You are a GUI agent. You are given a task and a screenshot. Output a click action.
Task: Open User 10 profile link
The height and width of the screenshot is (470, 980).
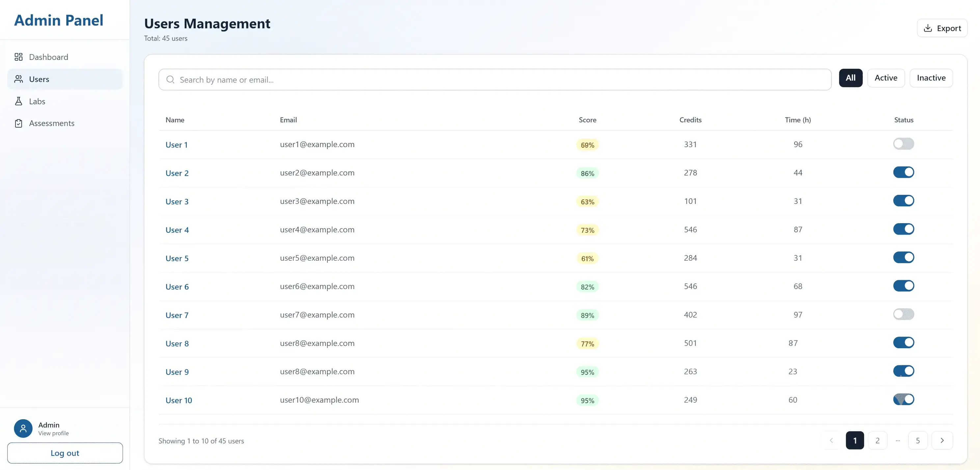point(179,401)
